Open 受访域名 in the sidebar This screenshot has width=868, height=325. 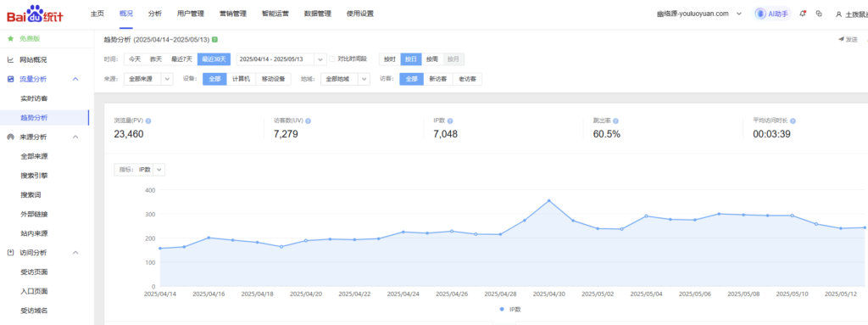coord(34,310)
